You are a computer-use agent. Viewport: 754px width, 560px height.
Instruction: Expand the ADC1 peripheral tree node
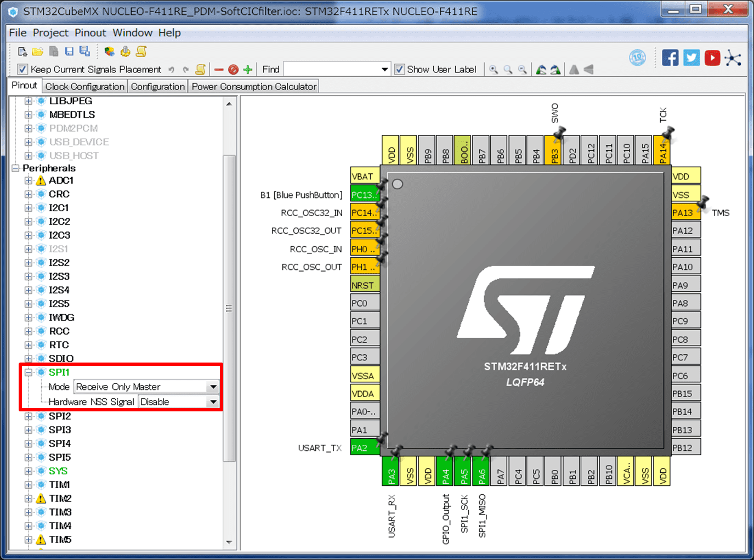click(x=29, y=180)
